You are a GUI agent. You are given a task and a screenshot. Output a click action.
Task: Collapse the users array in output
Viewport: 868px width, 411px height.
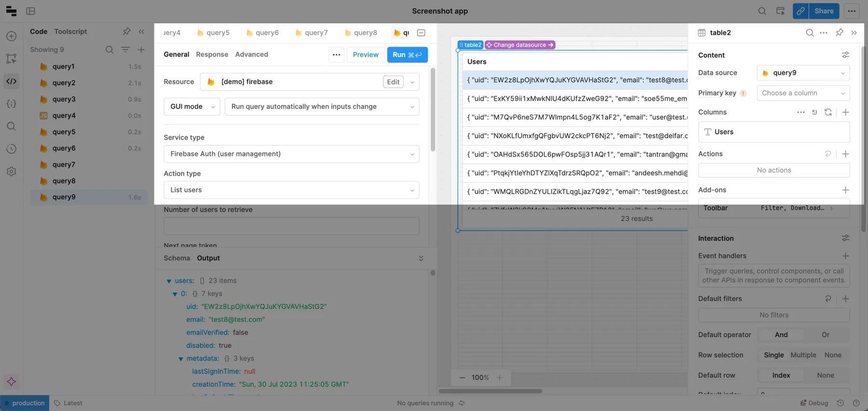click(169, 281)
